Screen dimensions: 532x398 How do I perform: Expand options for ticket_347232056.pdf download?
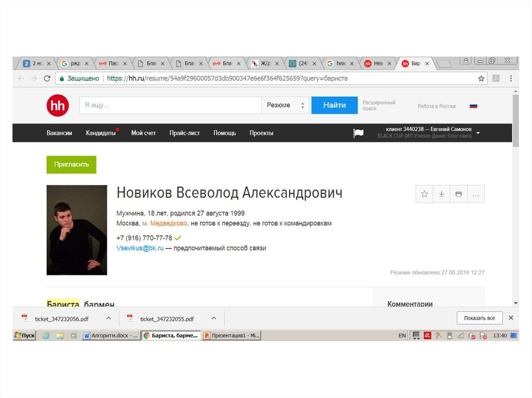[109, 318]
